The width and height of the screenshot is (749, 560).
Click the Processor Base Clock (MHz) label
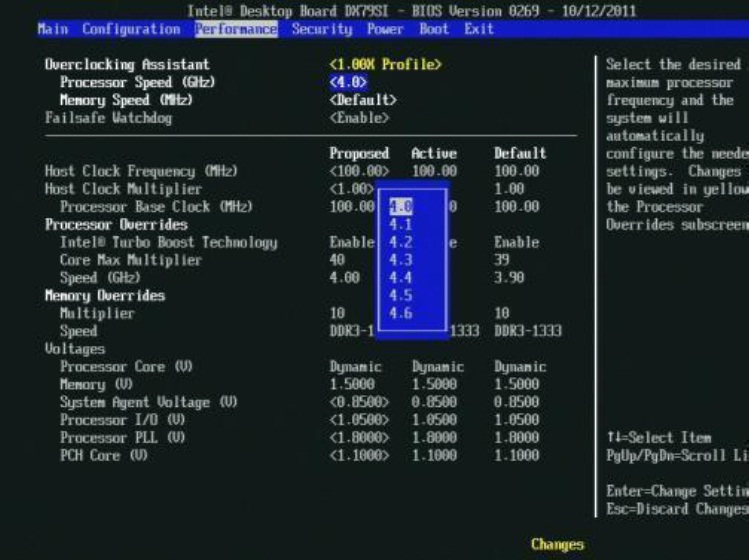pyautogui.click(x=156, y=206)
